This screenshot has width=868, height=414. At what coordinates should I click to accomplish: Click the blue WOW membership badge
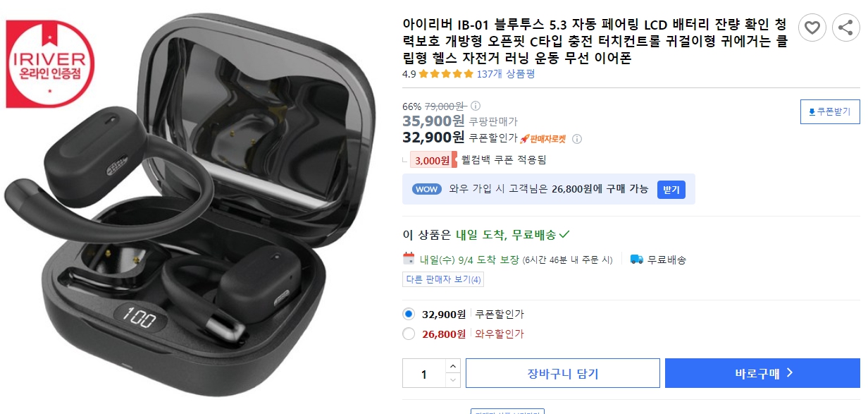(426, 189)
